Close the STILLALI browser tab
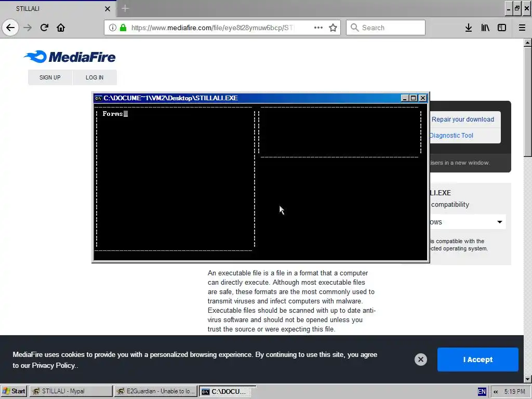The height and width of the screenshot is (399, 532). [107, 9]
